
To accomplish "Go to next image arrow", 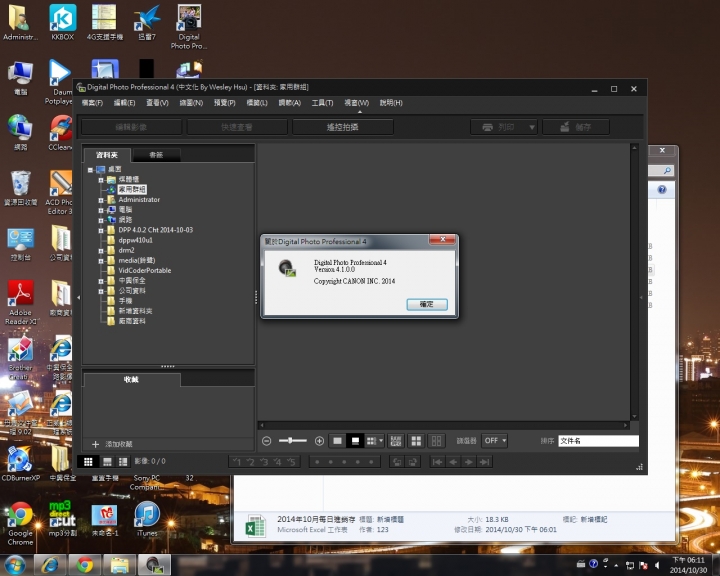I will 469,462.
